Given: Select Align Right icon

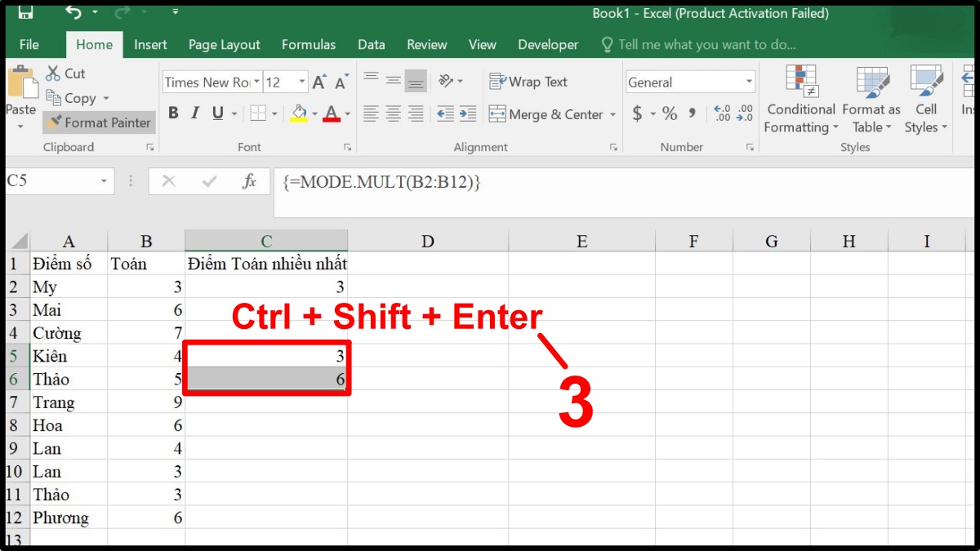Looking at the screenshot, I should click(x=416, y=113).
